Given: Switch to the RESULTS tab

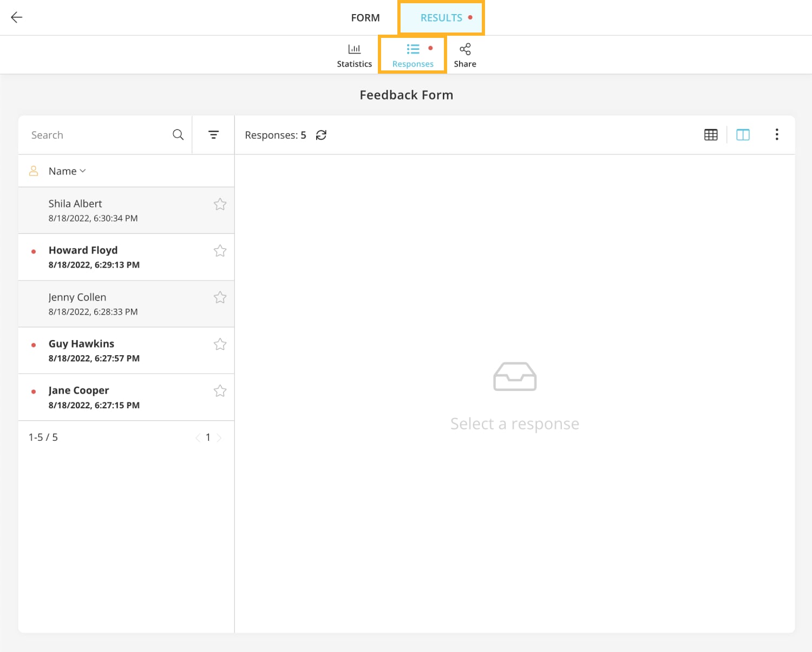Looking at the screenshot, I should coord(440,17).
